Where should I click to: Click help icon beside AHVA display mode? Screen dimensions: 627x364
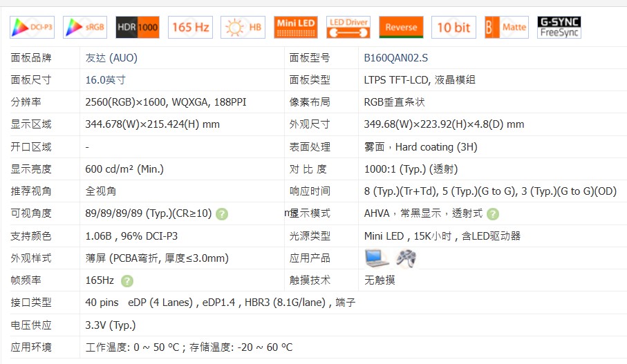[x=493, y=214]
